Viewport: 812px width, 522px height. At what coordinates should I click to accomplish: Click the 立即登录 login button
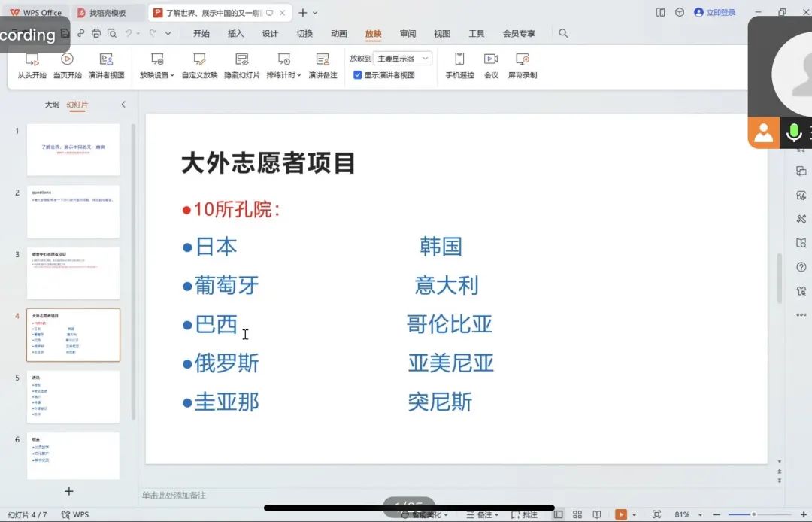coord(715,13)
